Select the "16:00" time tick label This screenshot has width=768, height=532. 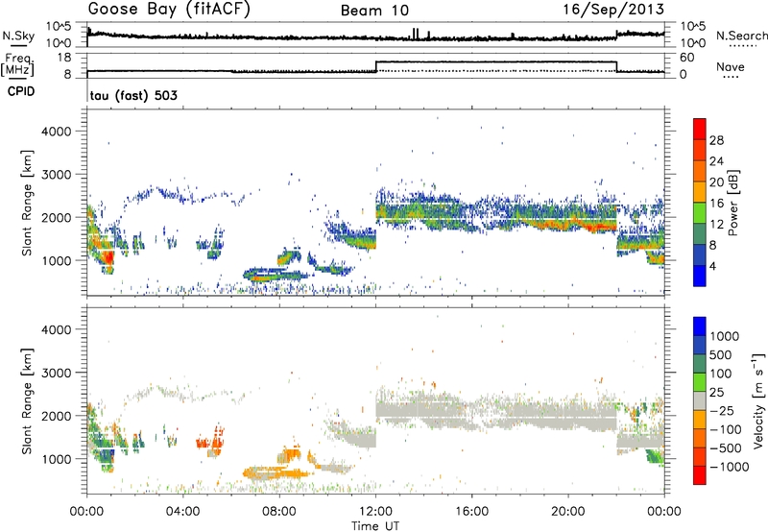[x=471, y=512]
